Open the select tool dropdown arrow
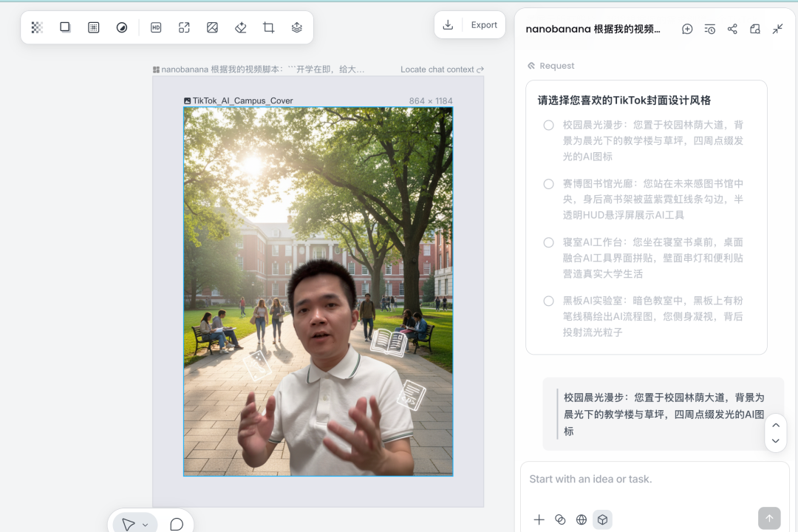This screenshot has width=798, height=532. pyautogui.click(x=145, y=525)
